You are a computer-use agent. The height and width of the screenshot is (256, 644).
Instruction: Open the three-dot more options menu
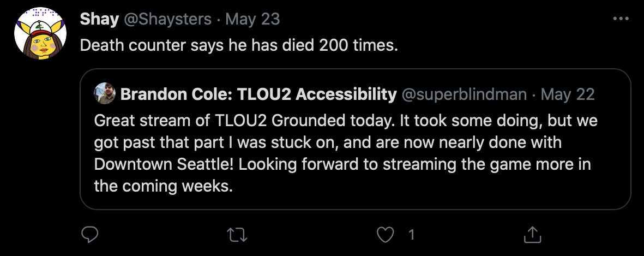(x=621, y=19)
